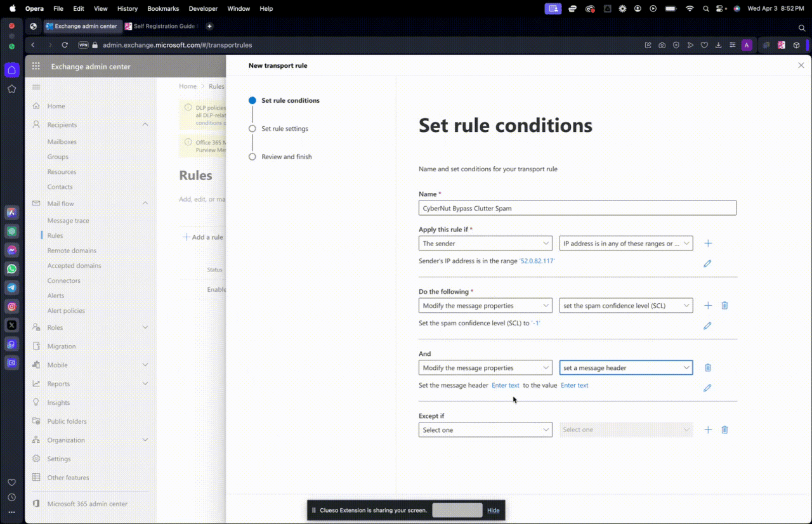Image resolution: width=812 pixels, height=524 pixels.
Task: Reload the page with the refresh icon
Action: pos(65,45)
